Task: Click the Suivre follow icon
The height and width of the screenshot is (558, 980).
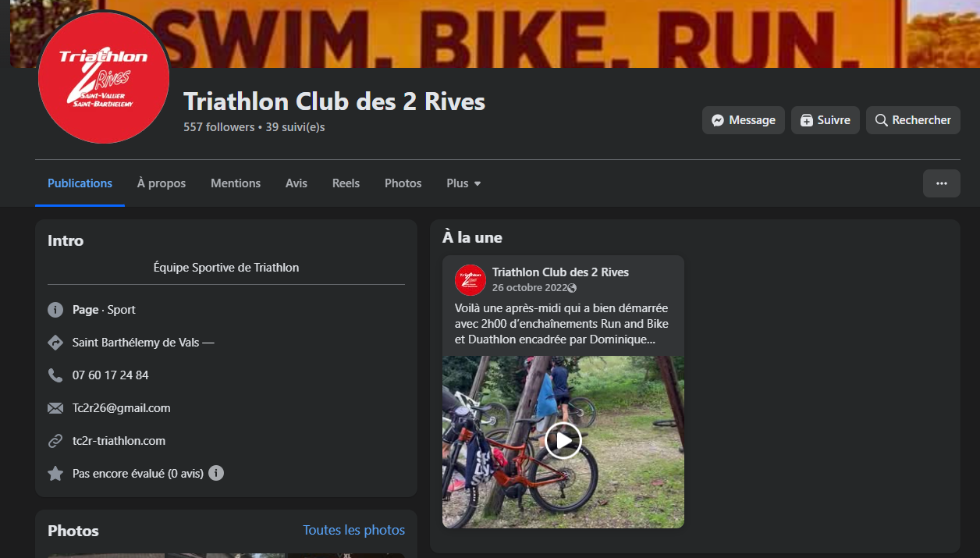Action: pos(807,120)
